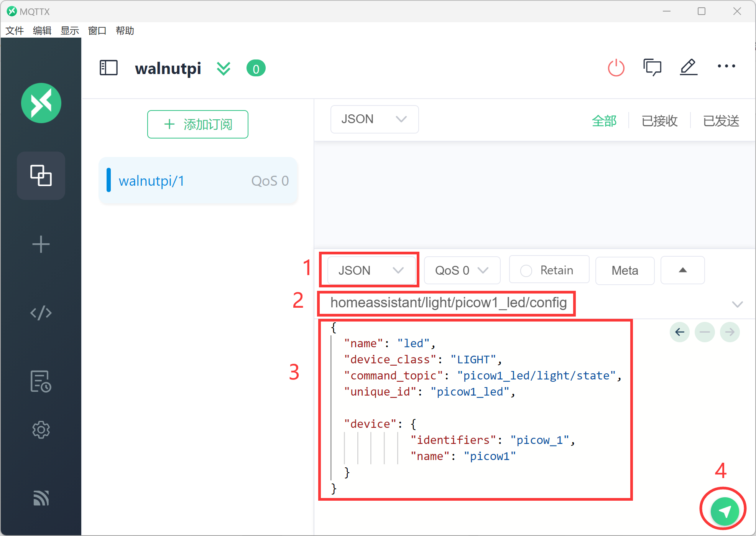756x536 pixels.
Task: Toggle the Retain radio option
Action: [549, 270]
